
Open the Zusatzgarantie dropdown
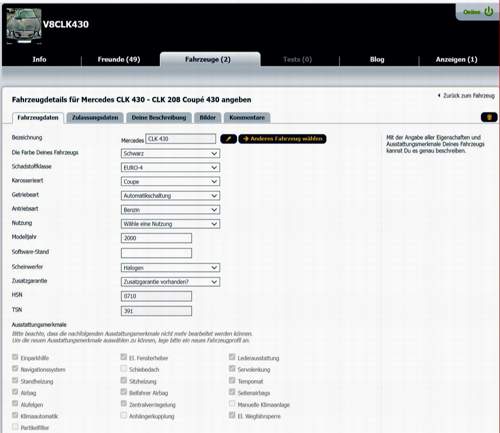(x=170, y=282)
